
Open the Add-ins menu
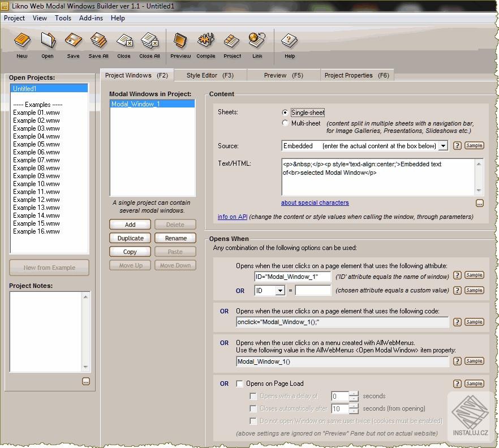92,18
